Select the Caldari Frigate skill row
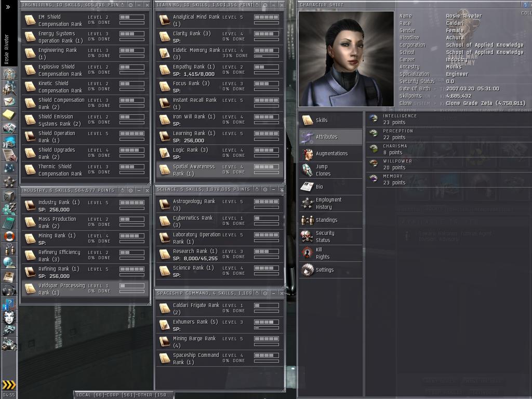Image resolution: width=532 pixels, height=399 pixels. pyautogui.click(x=220, y=309)
